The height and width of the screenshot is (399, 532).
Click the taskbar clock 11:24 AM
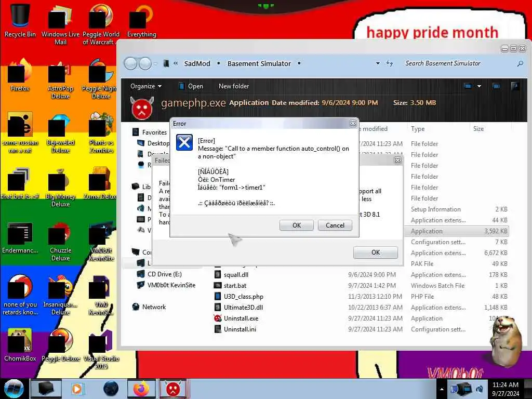[505, 389]
